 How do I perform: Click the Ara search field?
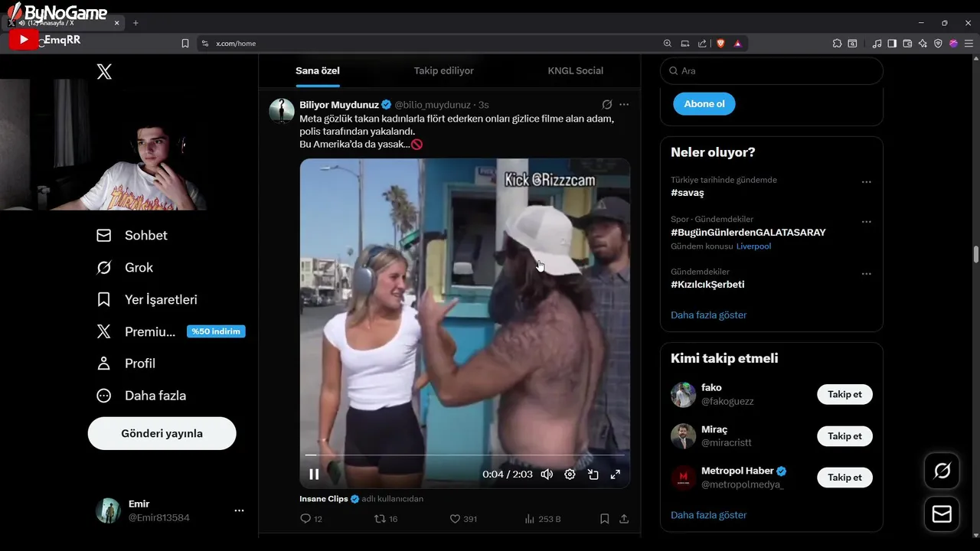pyautogui.click(x=772, y=70)
